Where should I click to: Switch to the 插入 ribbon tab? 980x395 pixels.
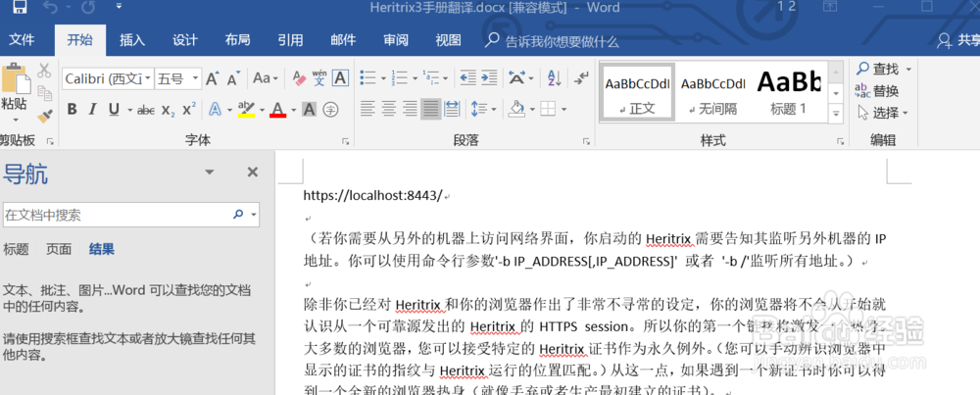(132, 40)
